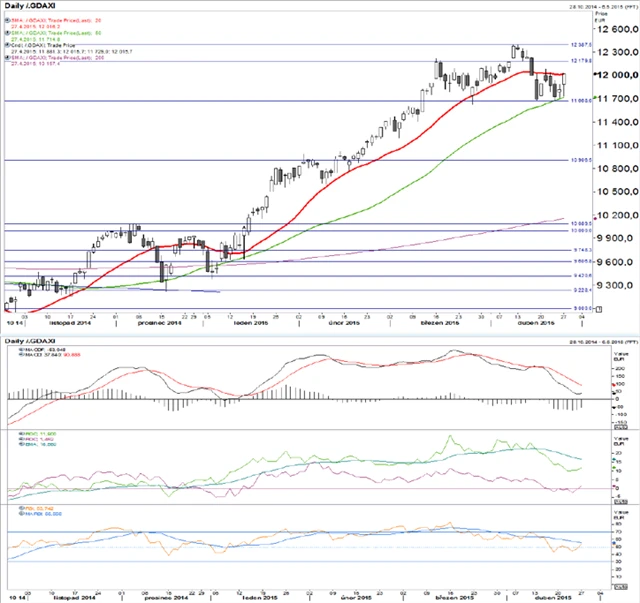The width and height of the screenshot is (640, 603).
Task: Click horizontal level label 9 228,4
Action: [582, 290]
